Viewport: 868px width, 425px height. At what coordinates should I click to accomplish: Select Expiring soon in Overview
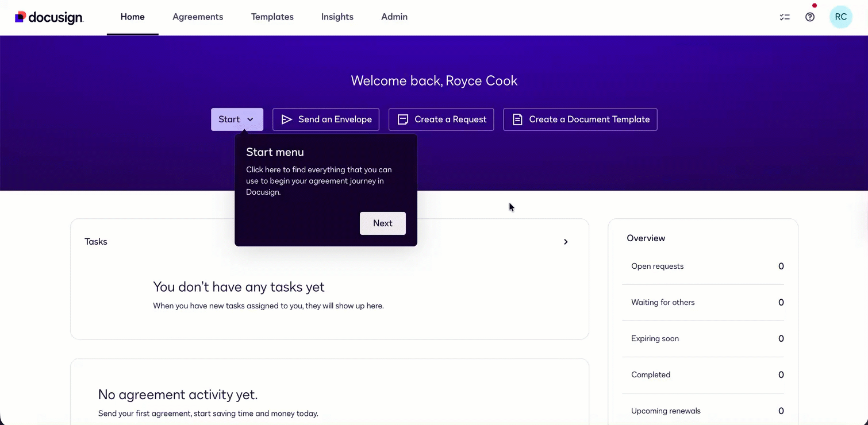tap(703, 339)
